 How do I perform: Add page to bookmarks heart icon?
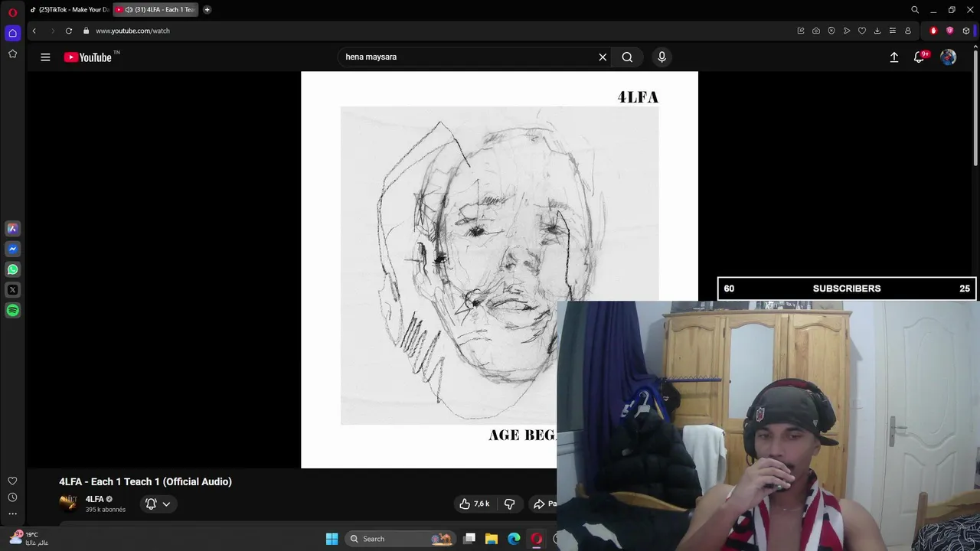point(862,31)
